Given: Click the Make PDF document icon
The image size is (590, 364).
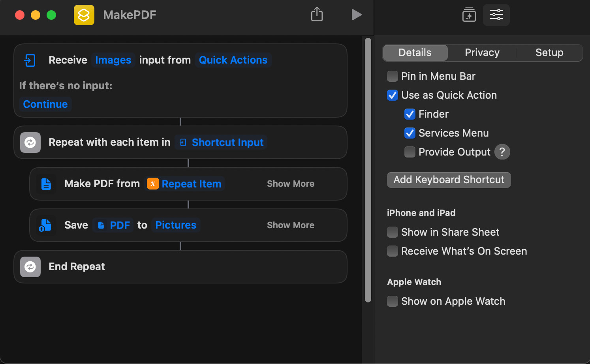Looking at the screenshot, I should pos(46,184).
